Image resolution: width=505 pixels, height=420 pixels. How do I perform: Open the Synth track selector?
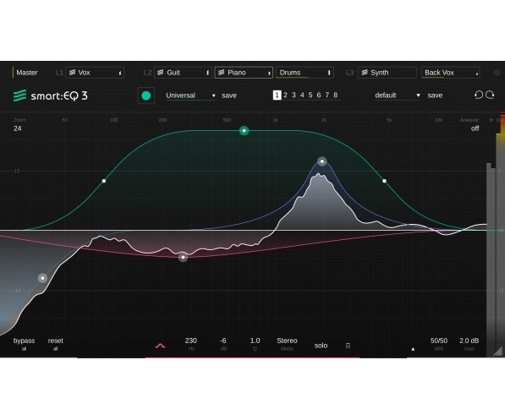pos(387,73)
